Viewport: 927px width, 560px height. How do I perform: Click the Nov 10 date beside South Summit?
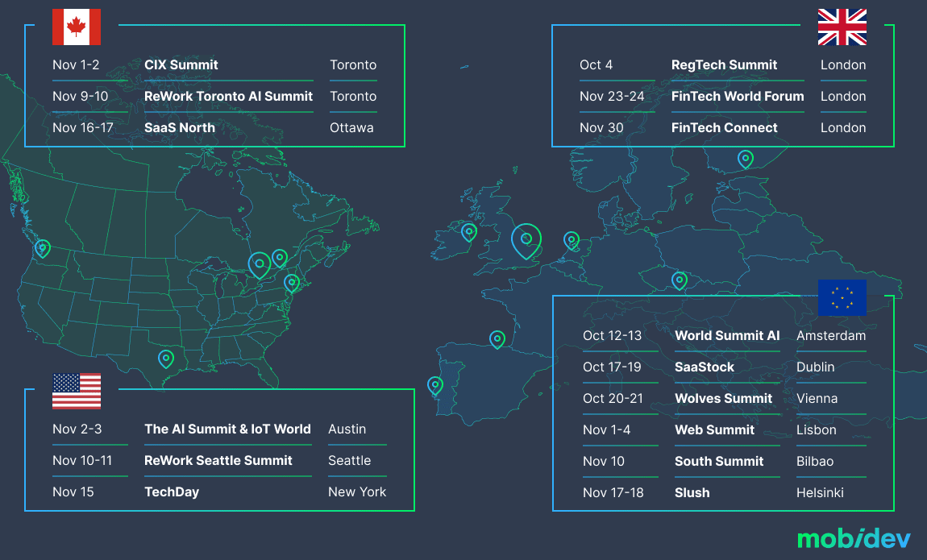tap(604, 461)
